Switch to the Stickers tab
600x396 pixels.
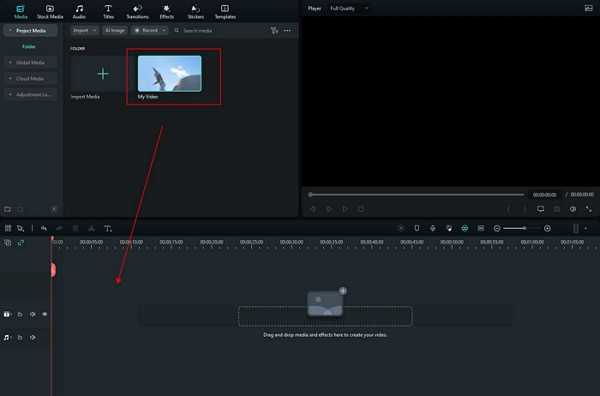click(x=196, y=12)
